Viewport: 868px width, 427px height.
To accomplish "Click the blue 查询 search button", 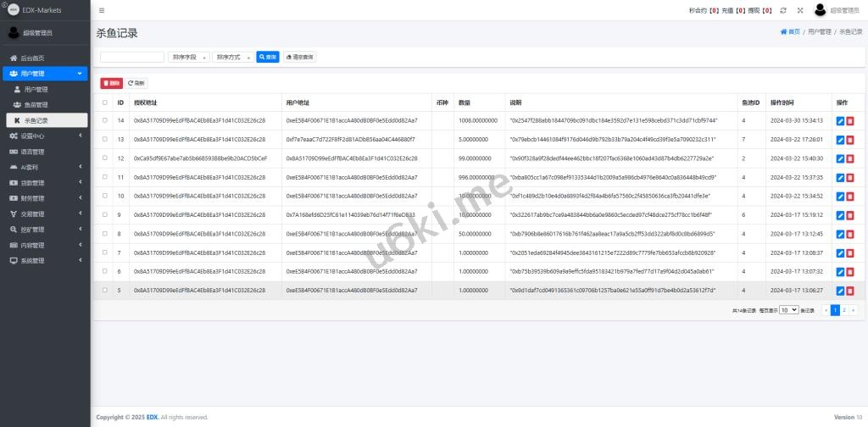I will pos(267,57).
